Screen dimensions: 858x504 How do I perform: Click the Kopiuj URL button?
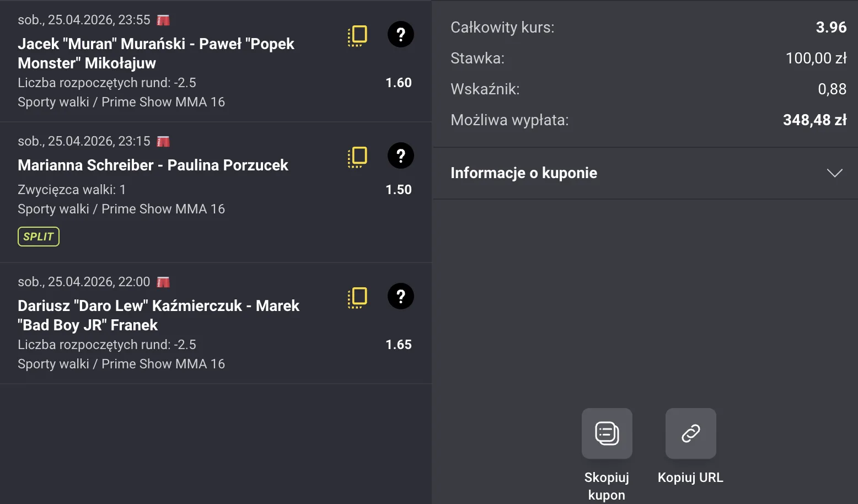[690, 447]
